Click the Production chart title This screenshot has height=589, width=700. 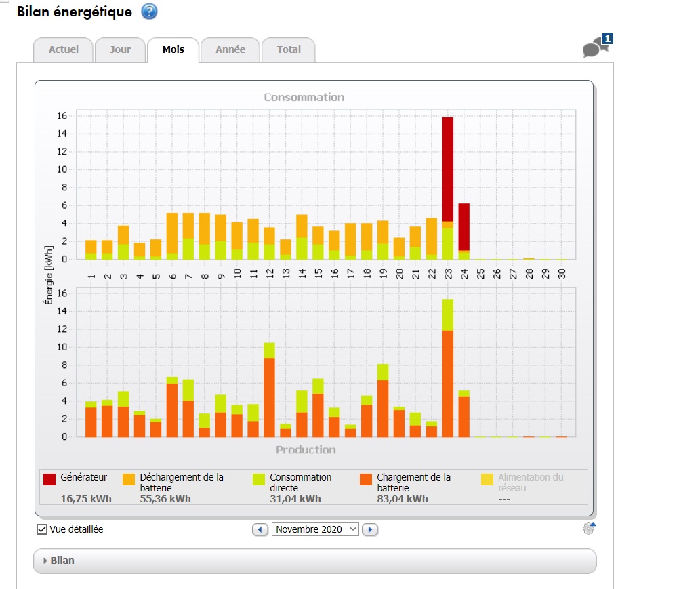pos(306,449)
